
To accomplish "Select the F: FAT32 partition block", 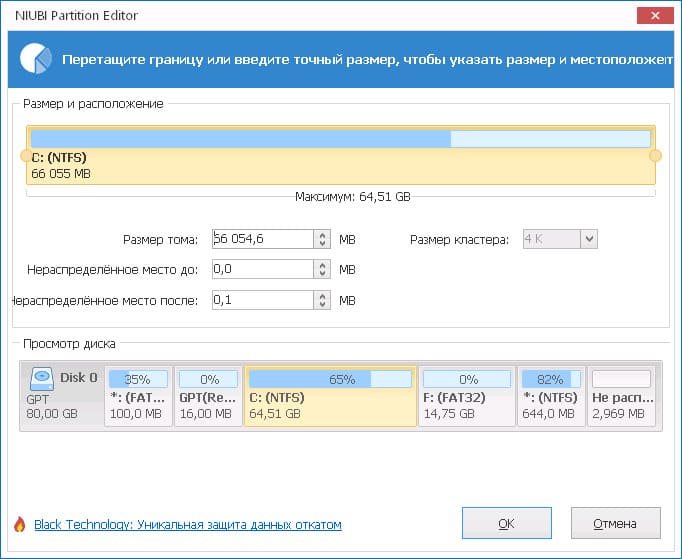I will click(x=467, y=395).
